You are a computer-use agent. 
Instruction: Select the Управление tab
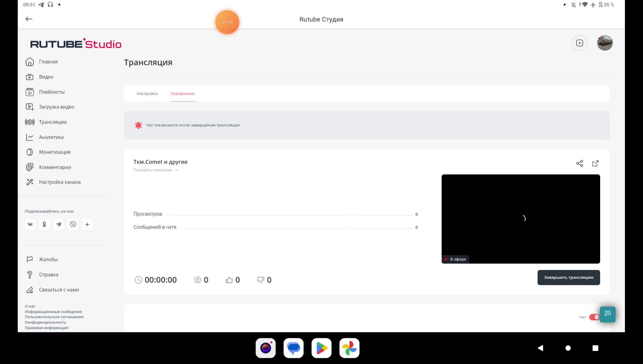coord(182,94)
